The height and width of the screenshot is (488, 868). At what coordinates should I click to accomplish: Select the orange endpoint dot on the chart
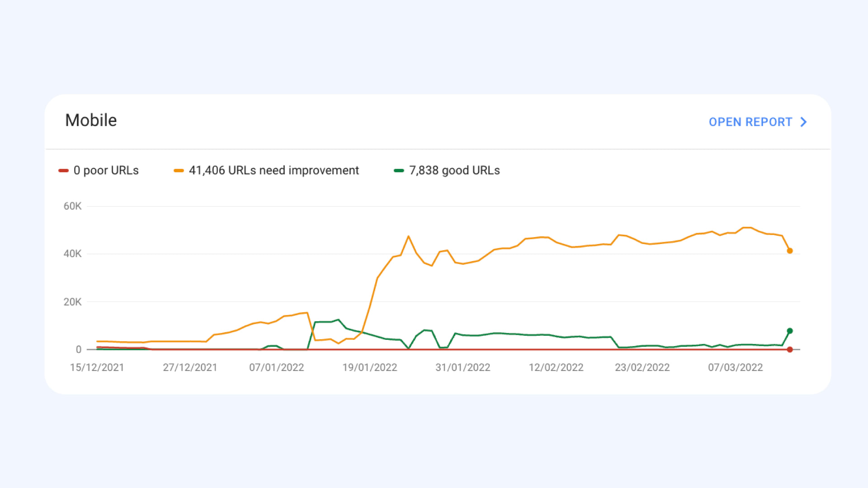(x=789, y=250)
